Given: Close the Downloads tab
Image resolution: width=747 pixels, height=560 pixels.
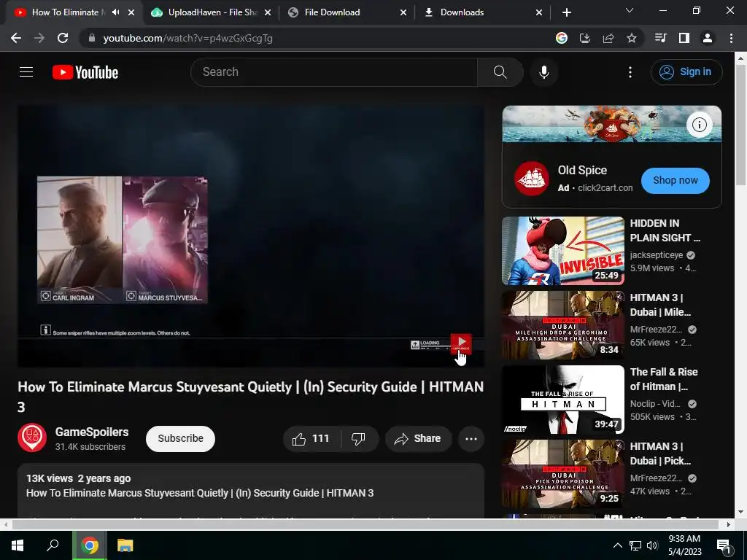Looking at the screenshot, I should (539, 12).
